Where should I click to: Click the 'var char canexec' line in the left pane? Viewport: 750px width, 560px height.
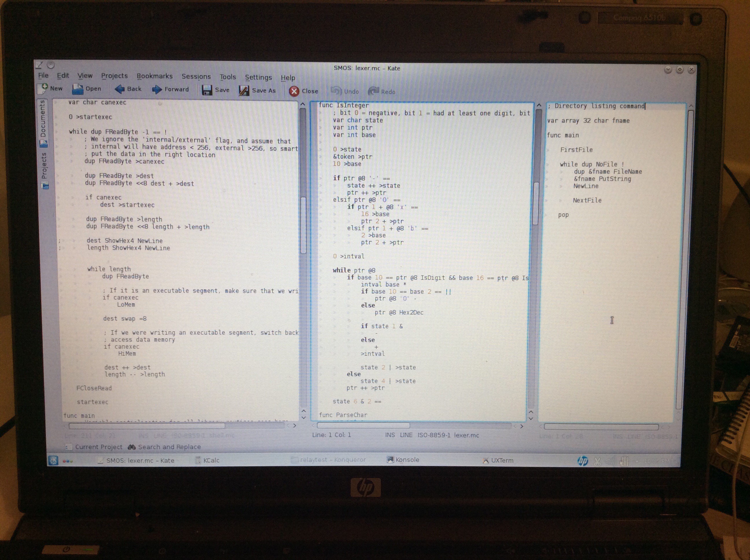pos(97,102)
